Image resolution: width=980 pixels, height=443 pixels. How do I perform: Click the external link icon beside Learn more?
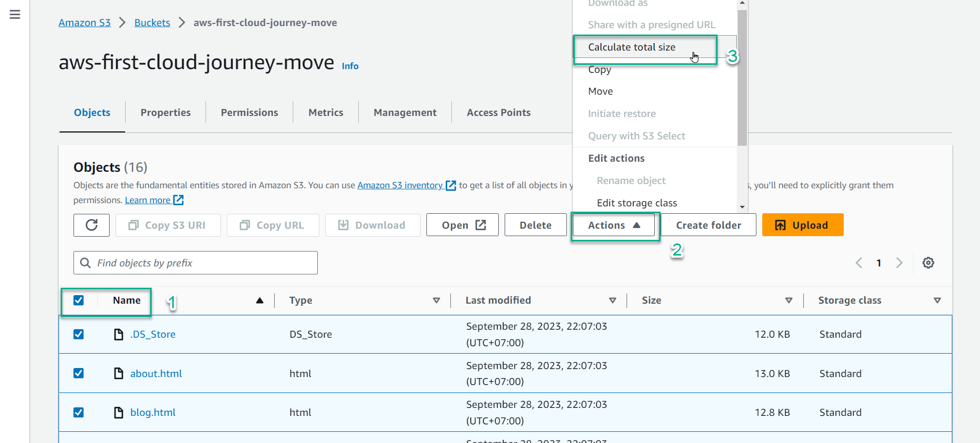click(x=179, y=200)
